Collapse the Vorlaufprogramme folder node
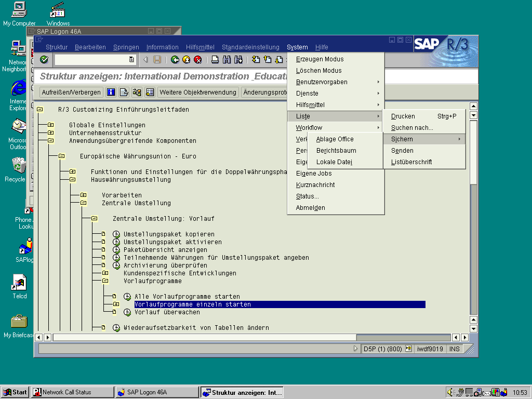Screen dimensions: 532x399 105,281
